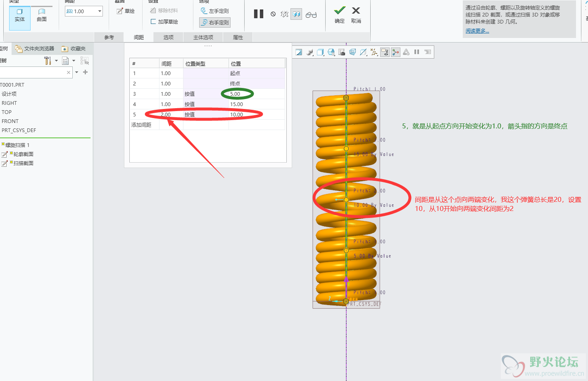Confirm feature with 确定 checkmark
This screenshot has width=588, height=381.
[340, 15]
